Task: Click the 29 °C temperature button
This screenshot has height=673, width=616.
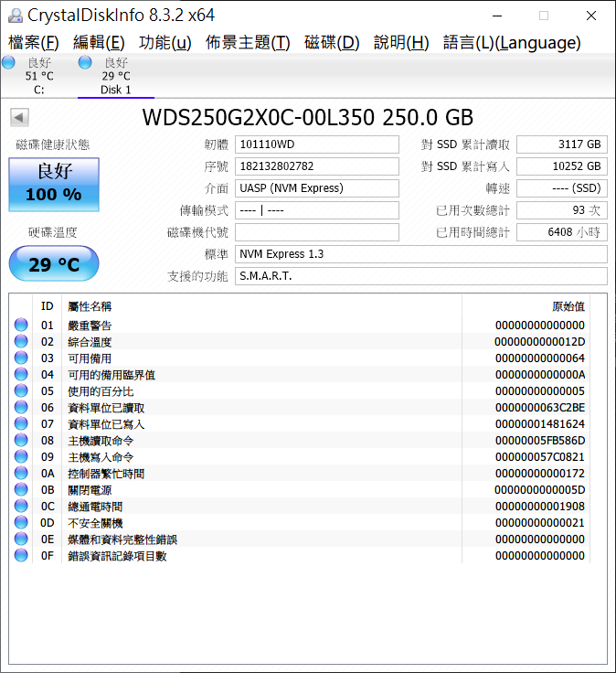Action: pyautogui.click(x=54, y=263)
